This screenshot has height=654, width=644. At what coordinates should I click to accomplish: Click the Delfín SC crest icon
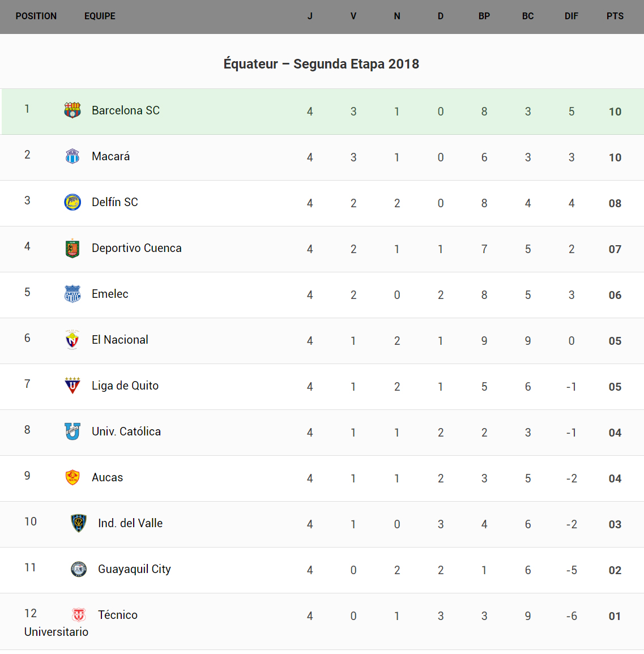(72, 202)
